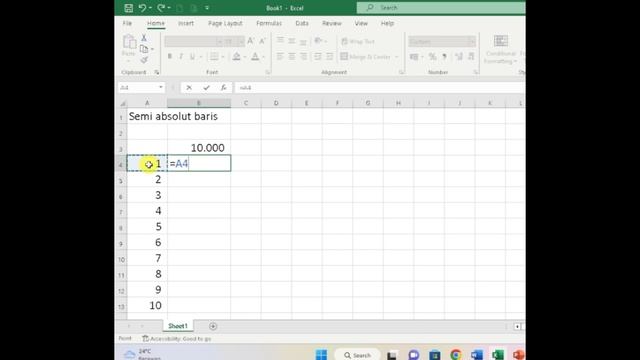Redo the last action
The image size is (640, 360).
pos(161,8)
